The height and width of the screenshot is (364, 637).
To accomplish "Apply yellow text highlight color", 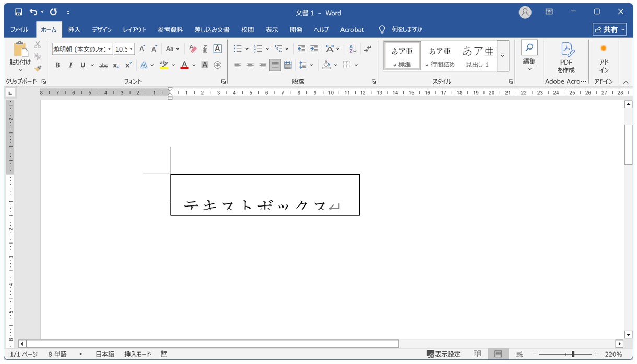I will click(164, 65).
